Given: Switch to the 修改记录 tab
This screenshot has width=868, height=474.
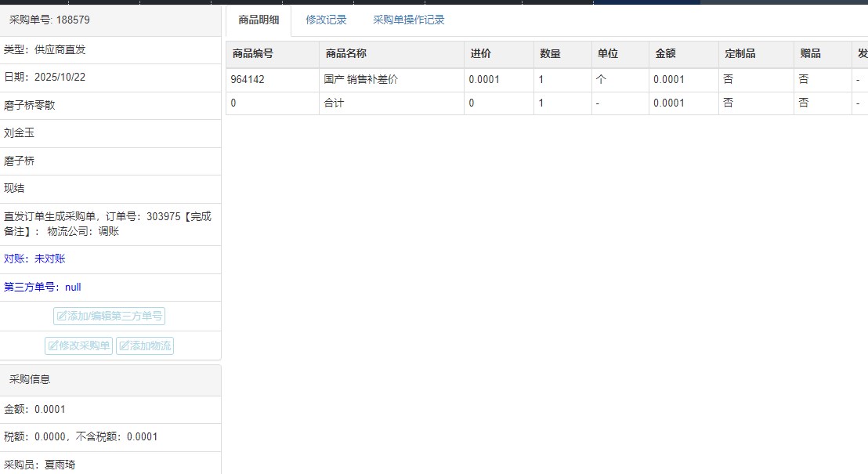Looking at the screenshot, I should [326, 20].
